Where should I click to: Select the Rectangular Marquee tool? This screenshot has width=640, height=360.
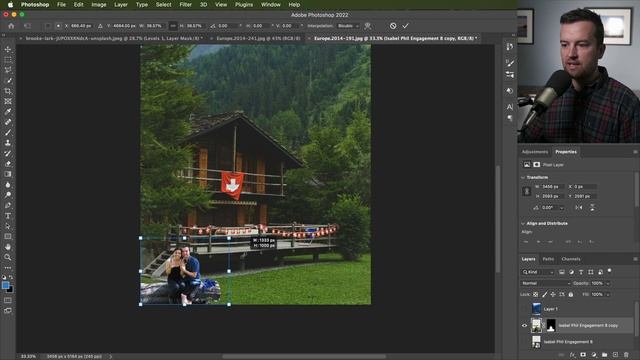click(8, 60)
